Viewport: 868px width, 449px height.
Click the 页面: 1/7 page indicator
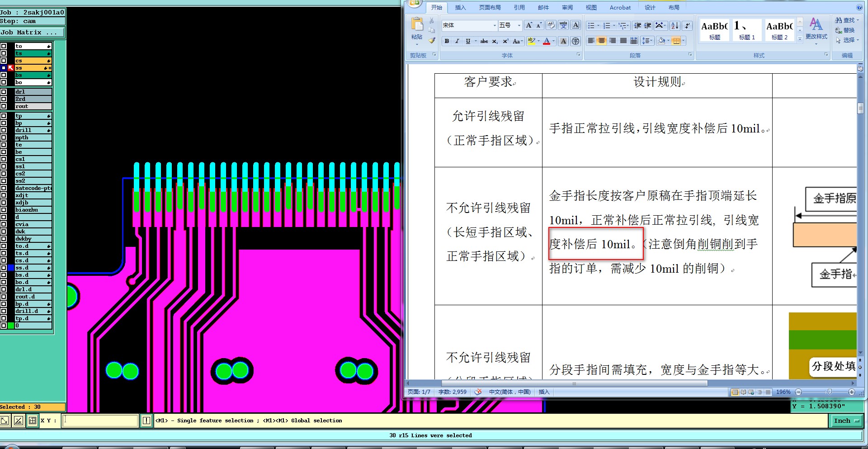point(419,392)
